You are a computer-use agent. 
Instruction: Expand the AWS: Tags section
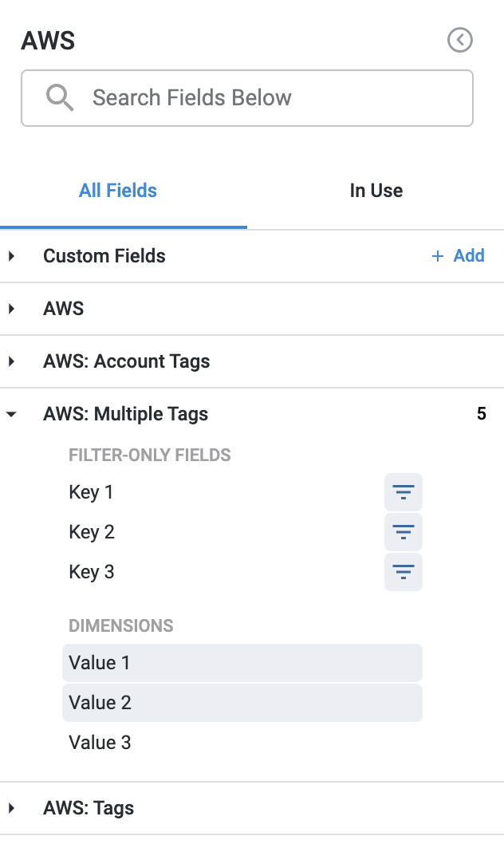(x=12, y=808)
